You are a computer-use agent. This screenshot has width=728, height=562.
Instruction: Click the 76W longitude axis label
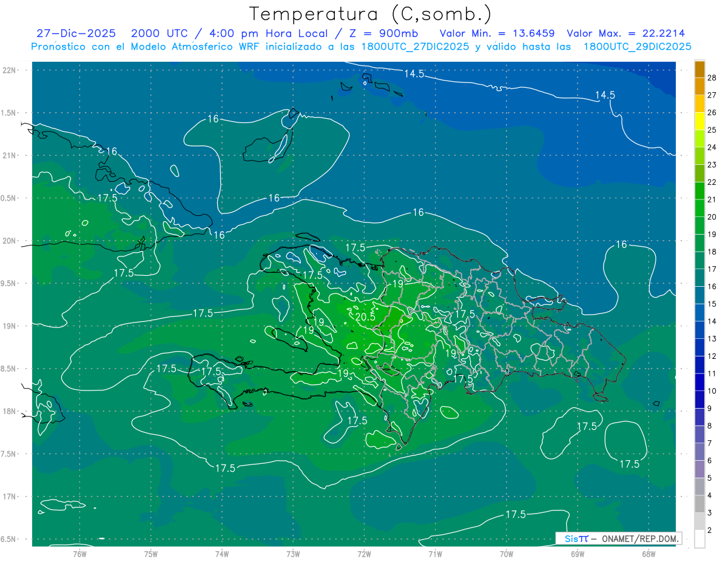click(79, 554)
